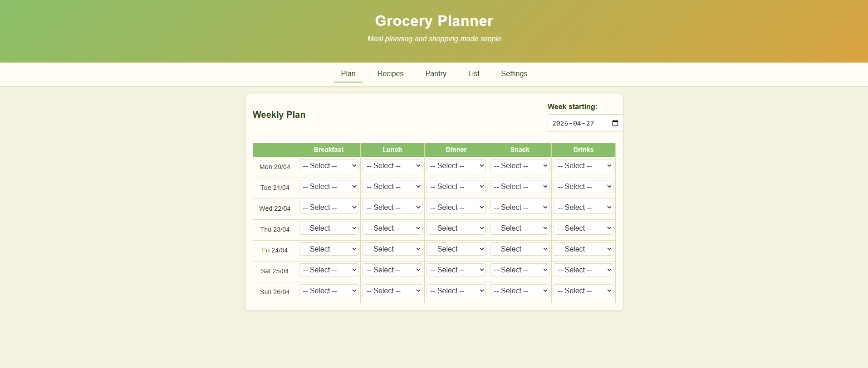This screenshot has height=368, width=868.
Task: Expand Wednesday 22/04 Snack select
Action: coord(520,208)
